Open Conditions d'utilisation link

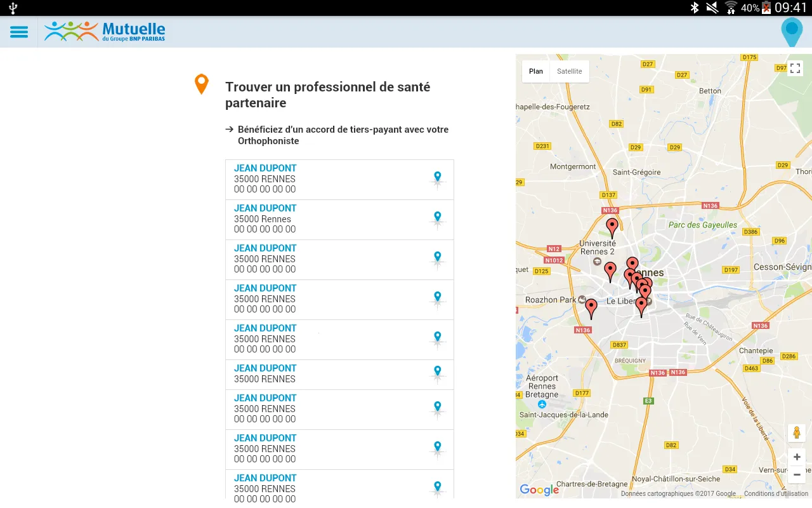pos(776,494)
